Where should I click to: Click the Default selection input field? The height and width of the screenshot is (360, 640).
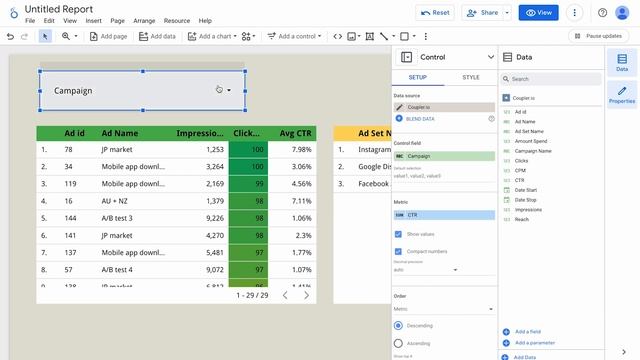pos(444,176)
